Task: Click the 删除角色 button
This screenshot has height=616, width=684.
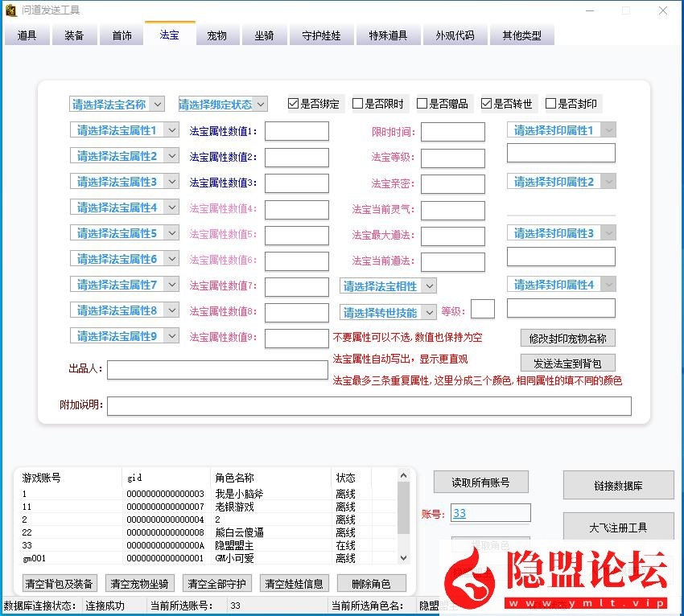Action: pos(372,583)
